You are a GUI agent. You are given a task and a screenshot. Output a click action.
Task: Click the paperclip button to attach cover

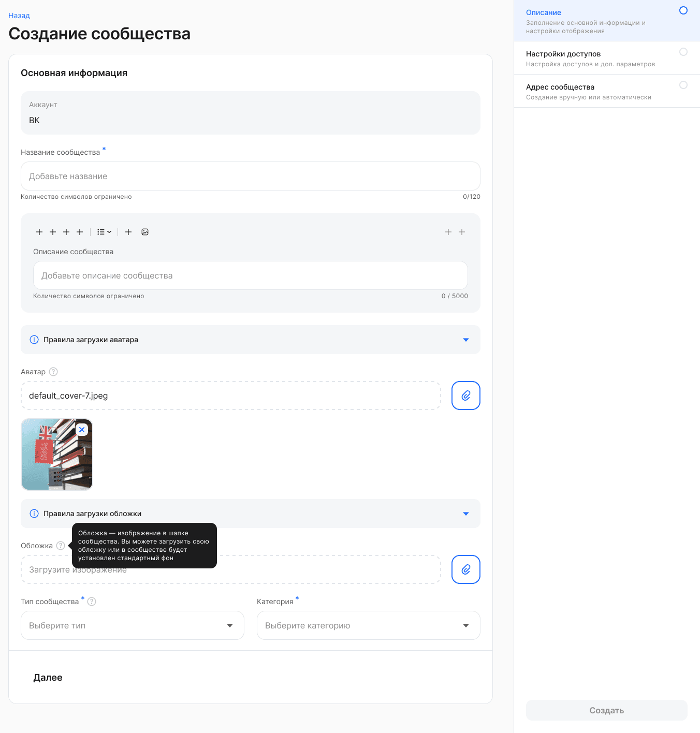(x=466, y=569)
